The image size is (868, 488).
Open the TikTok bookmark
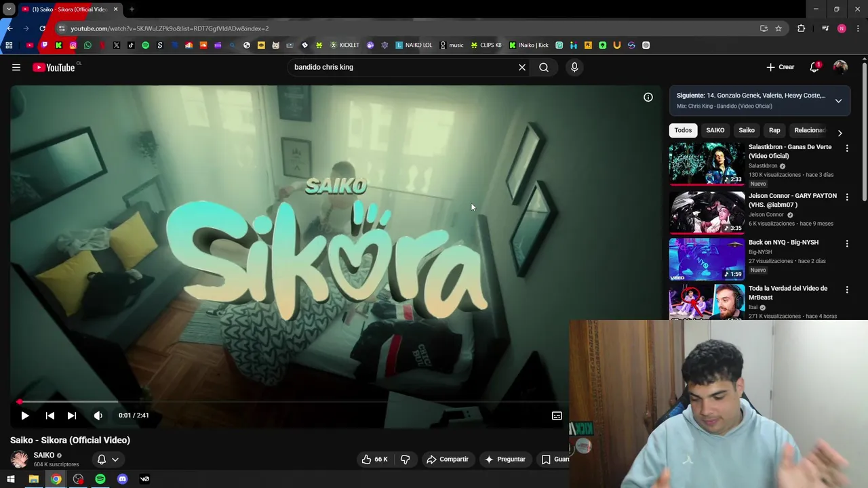[x=131, y=45]
